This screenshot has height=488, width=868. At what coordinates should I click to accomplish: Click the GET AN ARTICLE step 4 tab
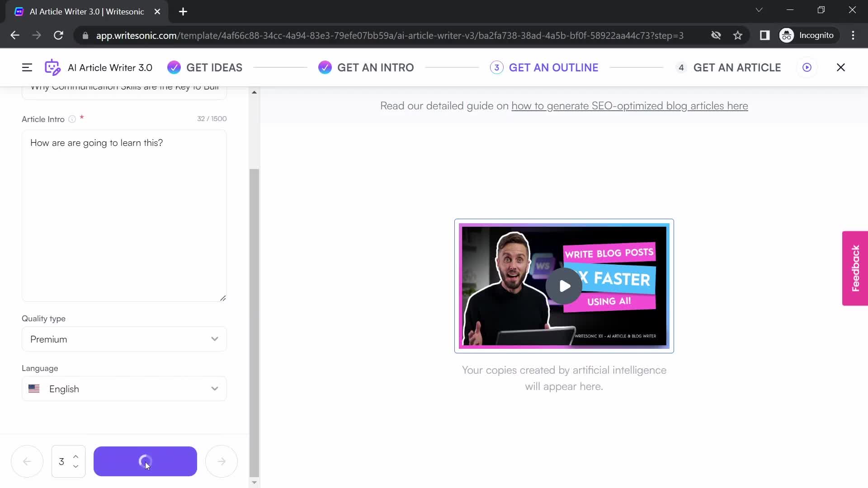point(738,67)
